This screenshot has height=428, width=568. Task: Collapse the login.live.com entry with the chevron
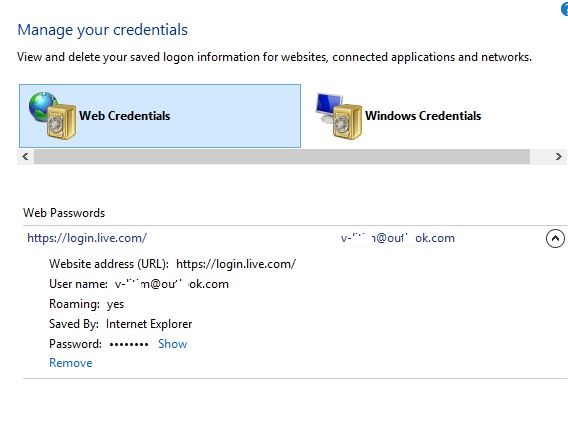pos(555,239)
